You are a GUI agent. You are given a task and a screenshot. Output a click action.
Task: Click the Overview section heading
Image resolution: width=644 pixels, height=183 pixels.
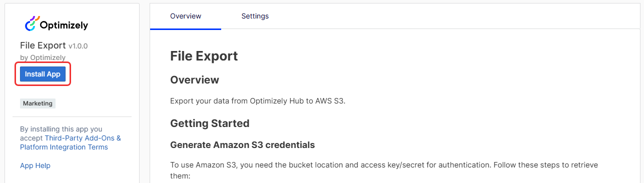point(195,80)
